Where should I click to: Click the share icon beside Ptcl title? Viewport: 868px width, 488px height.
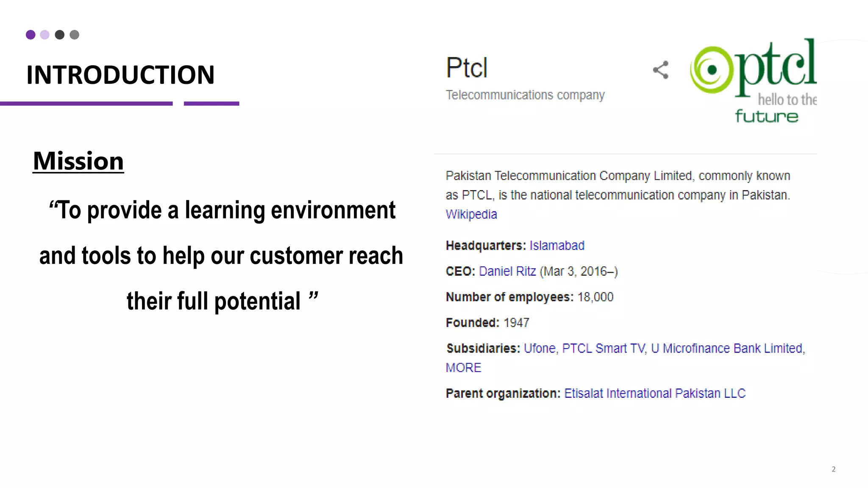tap(661, 70)
